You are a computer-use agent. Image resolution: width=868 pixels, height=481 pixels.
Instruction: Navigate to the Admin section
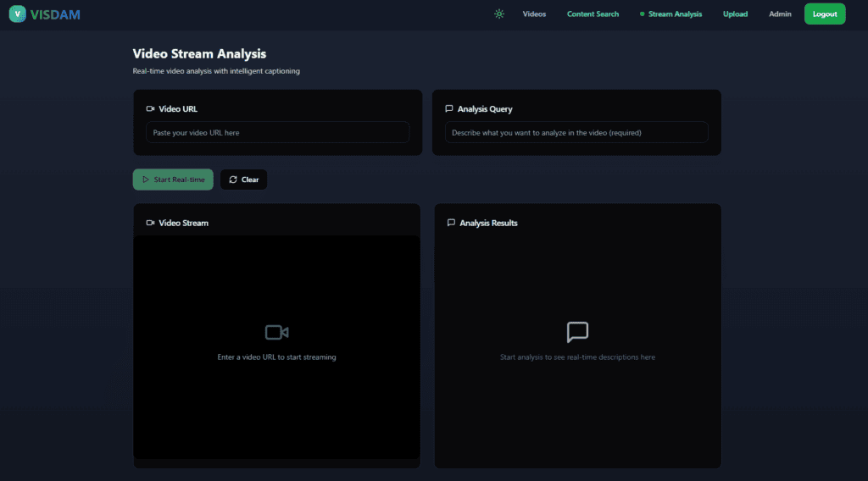coord(780,14)
